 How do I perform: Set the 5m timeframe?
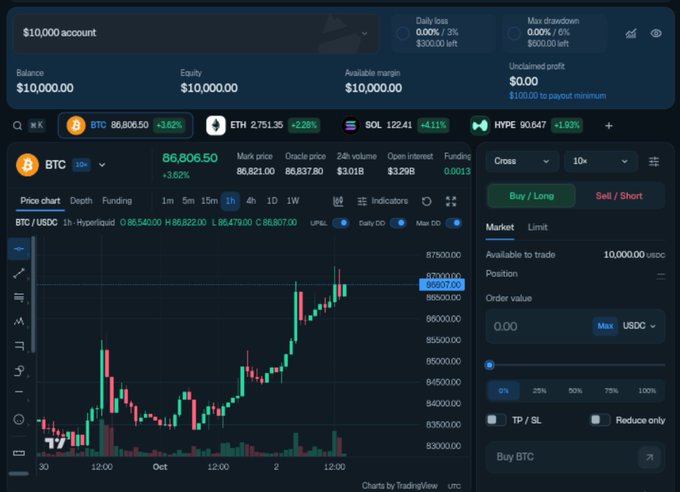click(188, 201)
